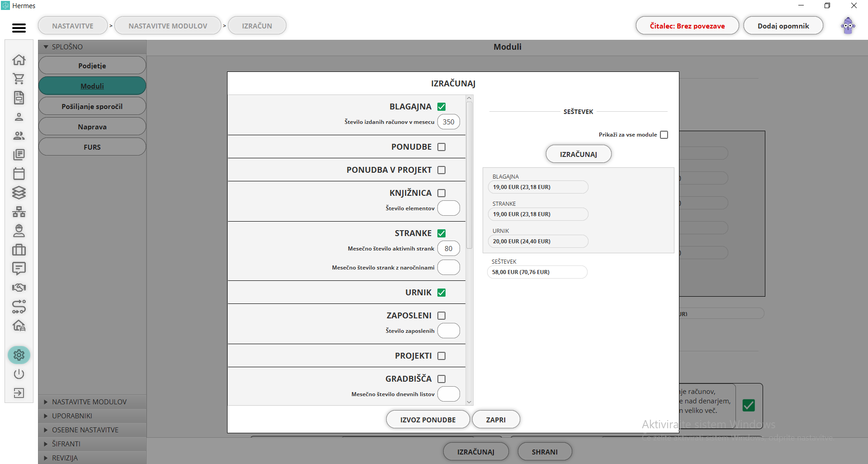Image resolution: width=868 pixels, height=464 pixels.
Task: Collapse the SPLOŠNO section
Action: [92, 47]
